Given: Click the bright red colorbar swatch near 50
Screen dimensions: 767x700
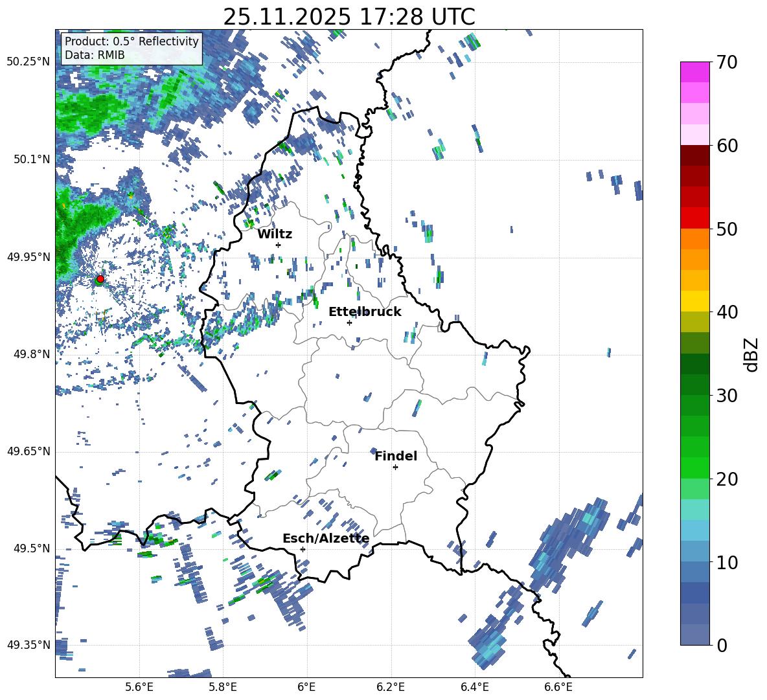Looking at the screenshot, I should 694,218.
